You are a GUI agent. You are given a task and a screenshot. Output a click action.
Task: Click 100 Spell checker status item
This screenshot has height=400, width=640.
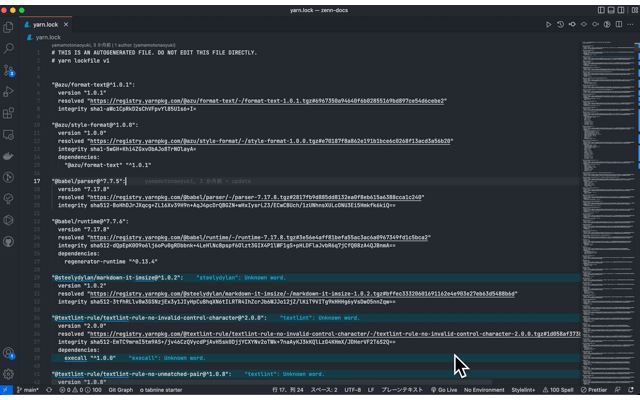tap(558, 390)
